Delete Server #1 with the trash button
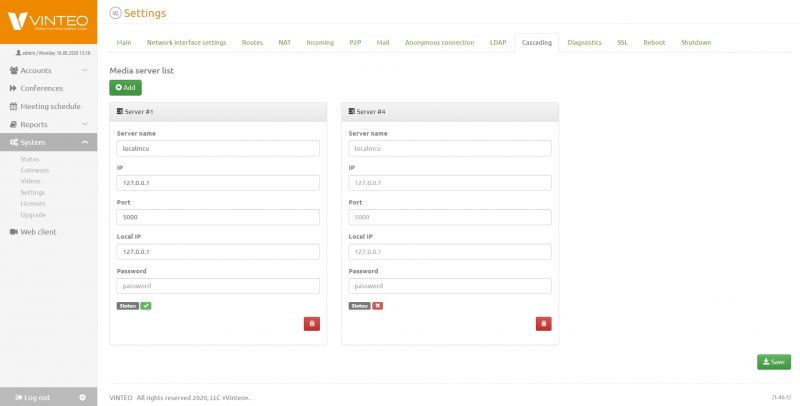 [x=311, y=323]
